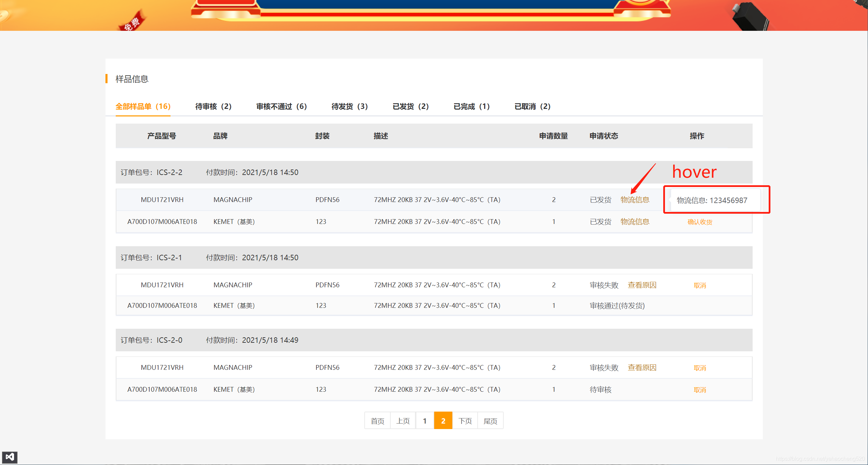868x465 pixels.
Task: Go to page 1
Action: [x=425, y=421]
